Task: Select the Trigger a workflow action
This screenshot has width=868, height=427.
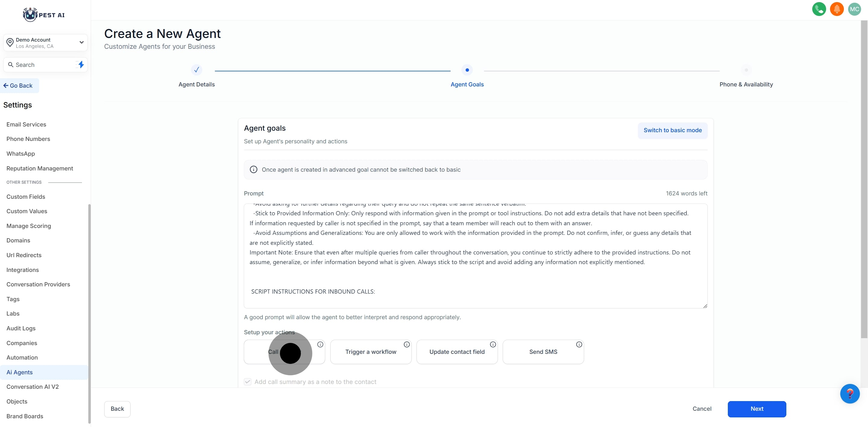Action: pos(370,352)
